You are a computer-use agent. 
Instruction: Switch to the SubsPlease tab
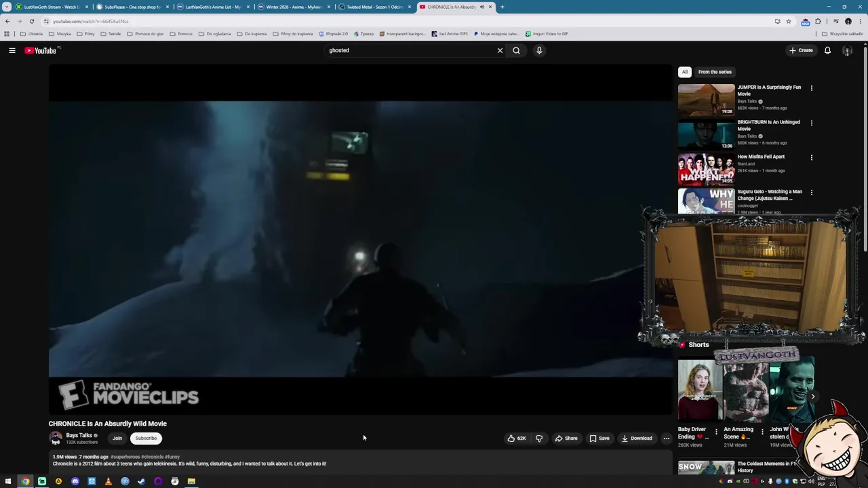(132, 7)
